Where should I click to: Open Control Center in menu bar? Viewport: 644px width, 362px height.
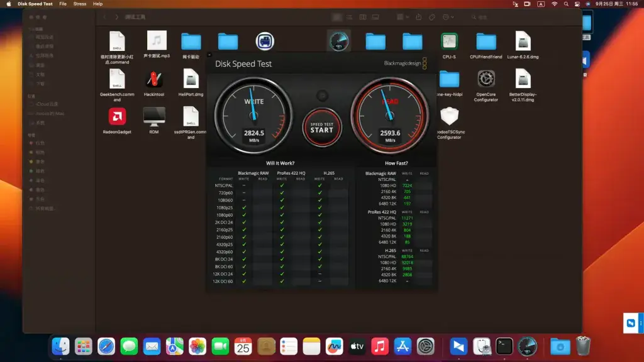point(577,4)
